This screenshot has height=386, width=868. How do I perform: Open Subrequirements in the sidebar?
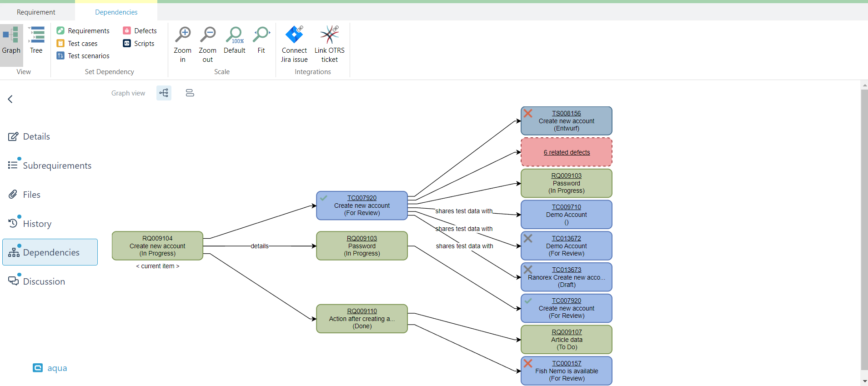point(57,165)
